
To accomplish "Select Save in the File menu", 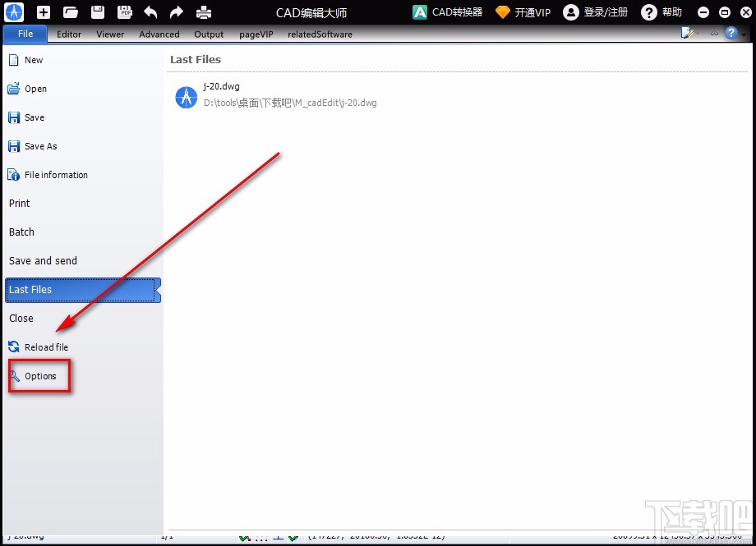I will pyautogui.click(x=82, y=117).
